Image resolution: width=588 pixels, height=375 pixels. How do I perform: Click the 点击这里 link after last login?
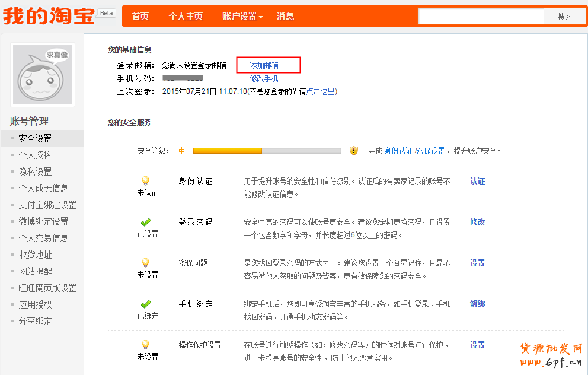pos(321,91)
